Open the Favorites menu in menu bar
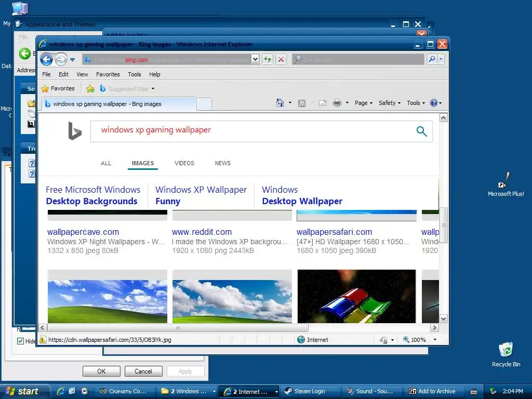532x399 pixels. tap(108, 74)
